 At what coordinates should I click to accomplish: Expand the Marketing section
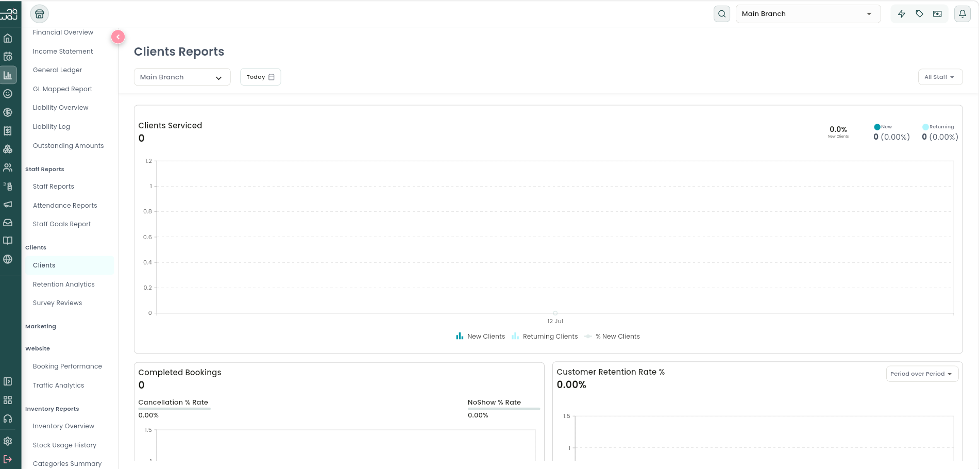[x=41, y=326]
